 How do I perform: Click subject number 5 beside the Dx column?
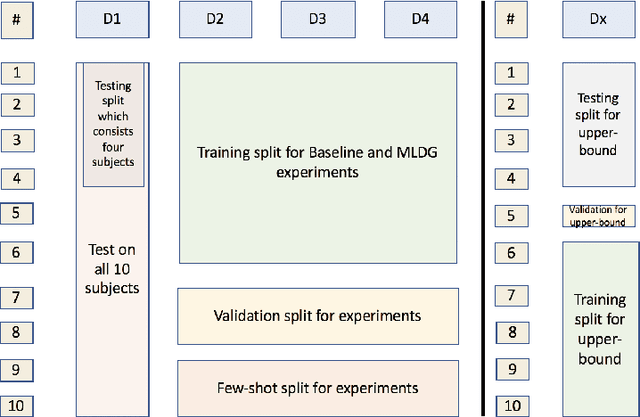point(510,214)
